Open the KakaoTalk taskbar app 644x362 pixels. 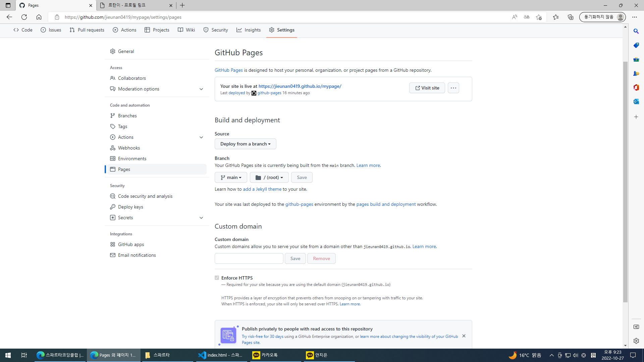pos(275,355)
